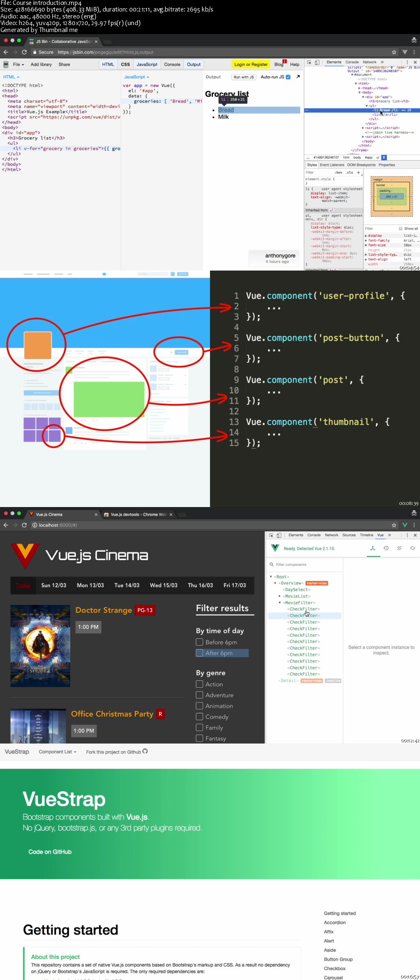Open the Events icon in Vue devtools
420x980 pixels.
coord(399,549)
